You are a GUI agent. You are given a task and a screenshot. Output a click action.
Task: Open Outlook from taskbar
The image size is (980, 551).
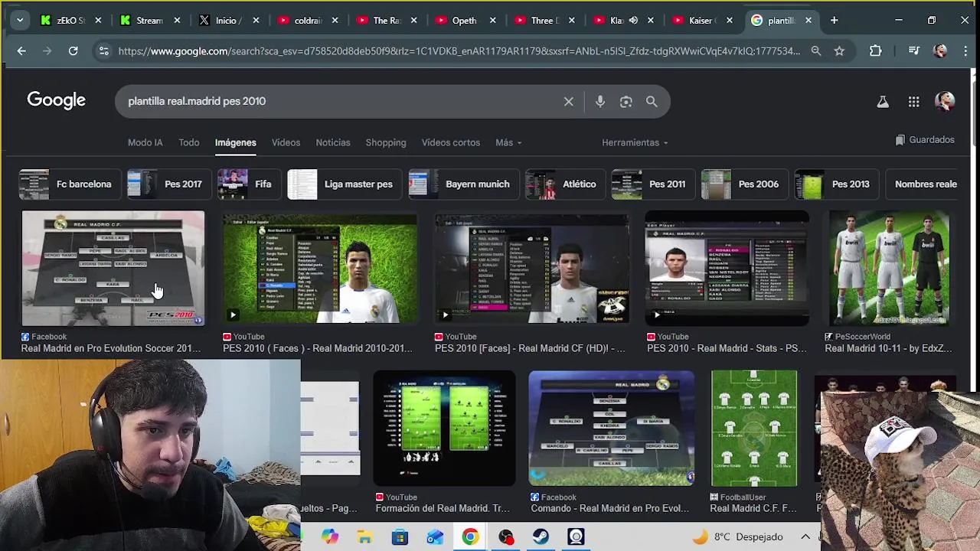[x=435, y=536]
